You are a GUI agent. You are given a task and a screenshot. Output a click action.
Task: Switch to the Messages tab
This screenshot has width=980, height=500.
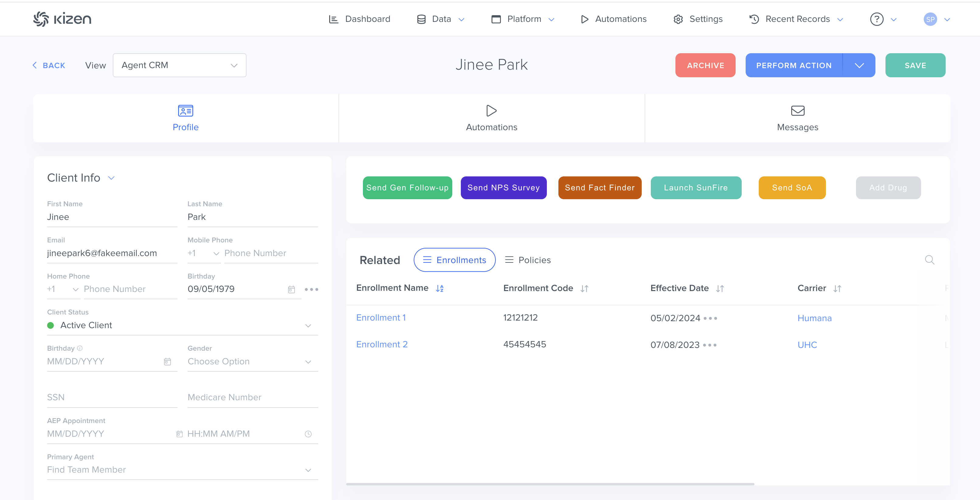click(x=797, y=118)
